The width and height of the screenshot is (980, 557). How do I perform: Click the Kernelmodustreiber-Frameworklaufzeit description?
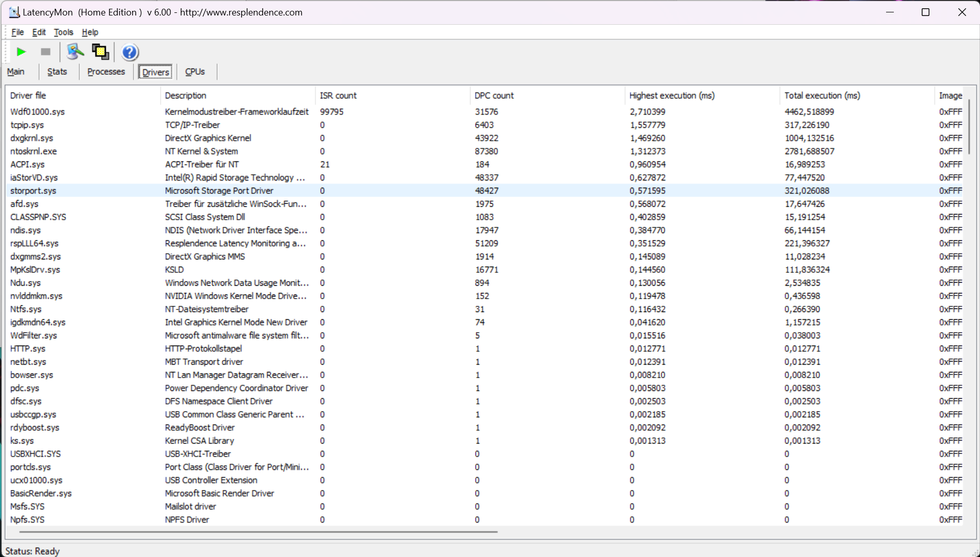[237, 112]
